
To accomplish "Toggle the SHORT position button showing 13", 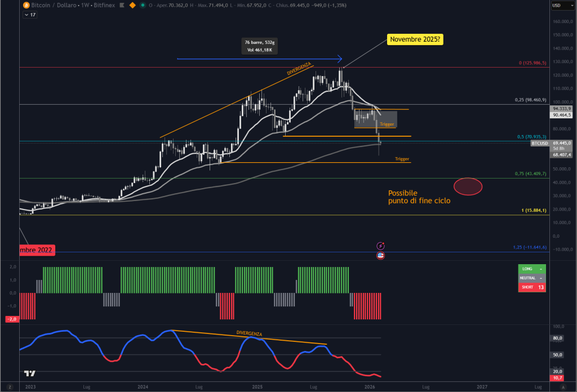I will (531, 287).
